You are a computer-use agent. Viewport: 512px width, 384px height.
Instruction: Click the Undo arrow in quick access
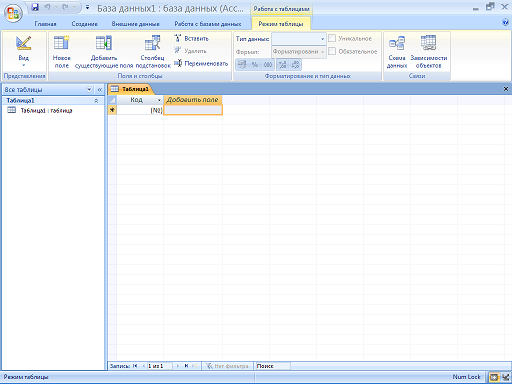(x=47, y=7)
